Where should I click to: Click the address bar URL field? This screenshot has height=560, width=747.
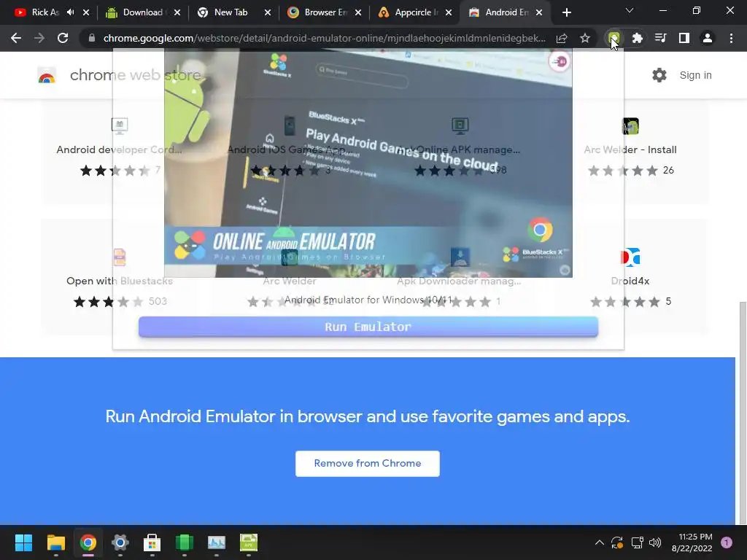[x=324, y=38]
